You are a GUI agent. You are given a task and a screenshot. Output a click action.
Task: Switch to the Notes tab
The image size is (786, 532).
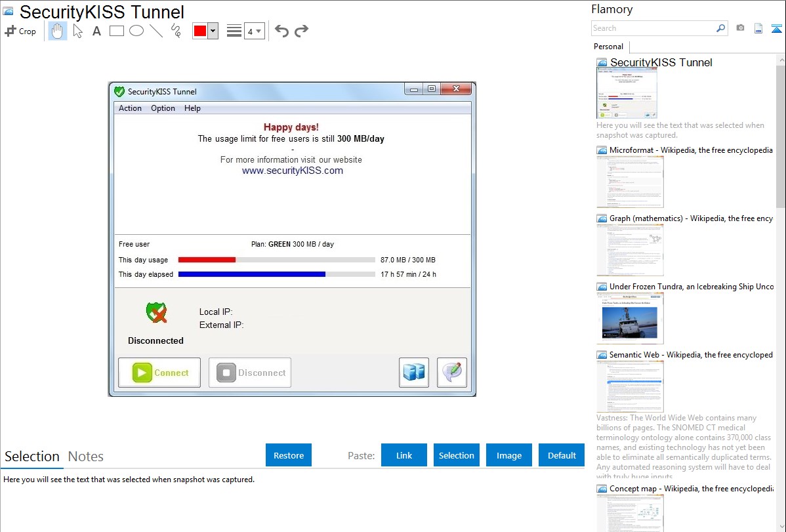(x=86, y=457)
